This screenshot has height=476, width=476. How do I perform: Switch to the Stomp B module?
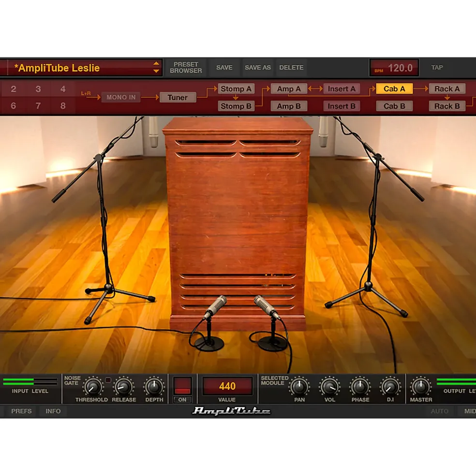[236, 106]
